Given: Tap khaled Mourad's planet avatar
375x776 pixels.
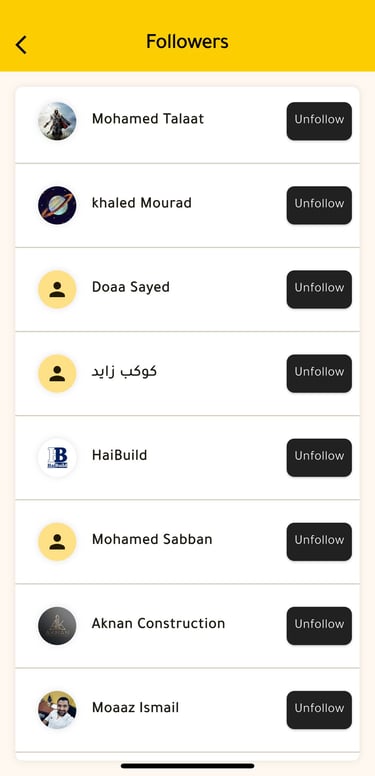Looking at the screenshot, I should (57, 205).
